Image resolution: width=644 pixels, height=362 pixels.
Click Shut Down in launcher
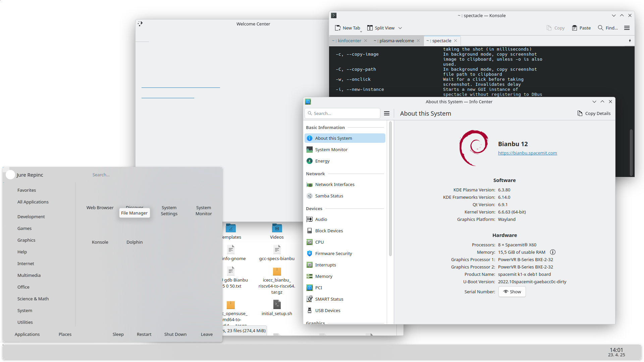click(175, 334)
